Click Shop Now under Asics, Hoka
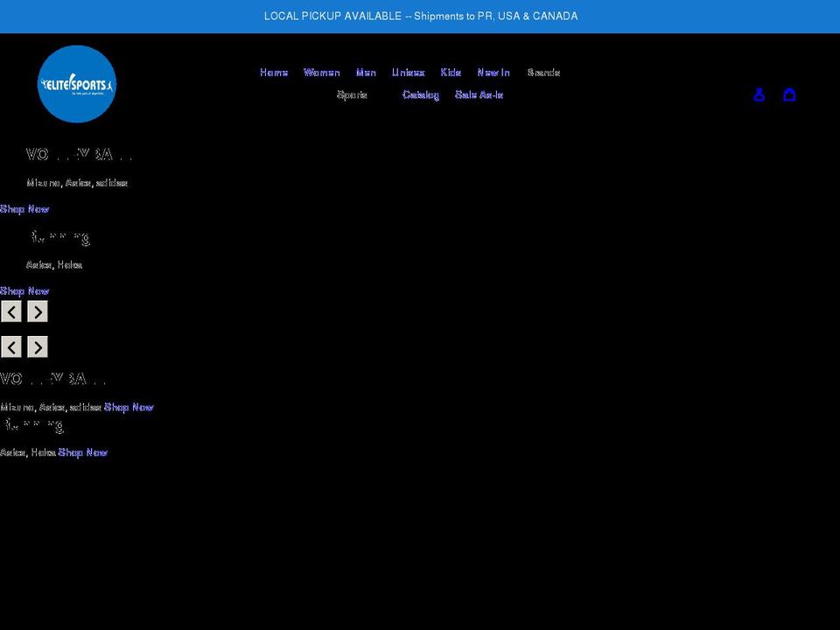The width and height of the screenshot is (840, 630). [24, 290]
